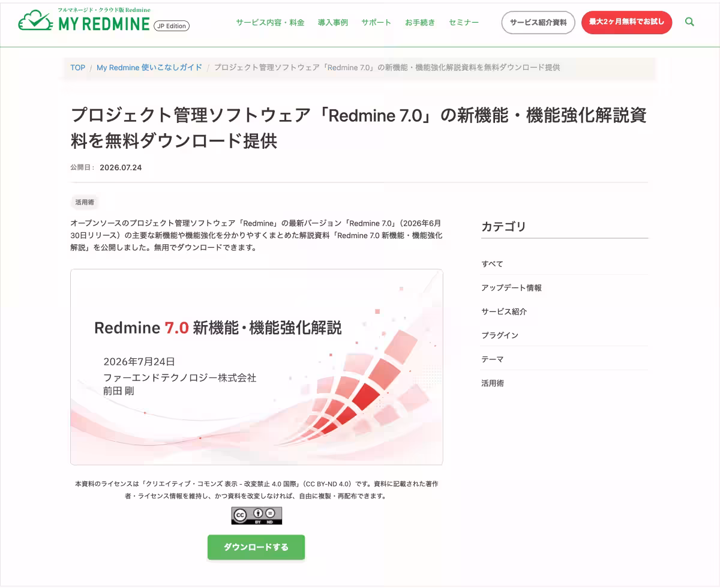720x588 pixels.
Task: Open お手続き menu item
Action: pos(420,22)
